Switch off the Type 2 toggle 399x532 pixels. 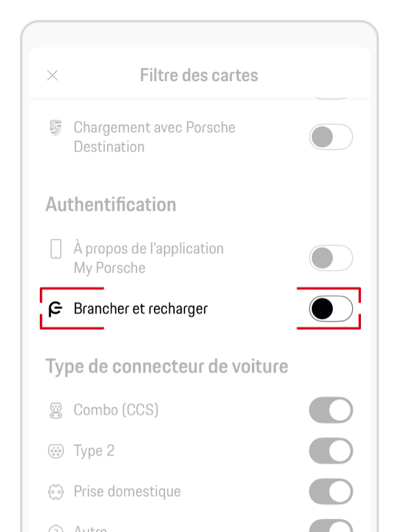point(331,451)
